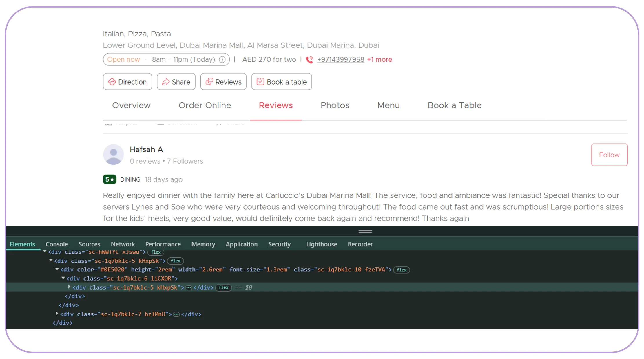The height and width of the screenshot is (359, 644).
Task: Expand the highlighted kHxpSk div node
Action: click(x=69, y=287)
